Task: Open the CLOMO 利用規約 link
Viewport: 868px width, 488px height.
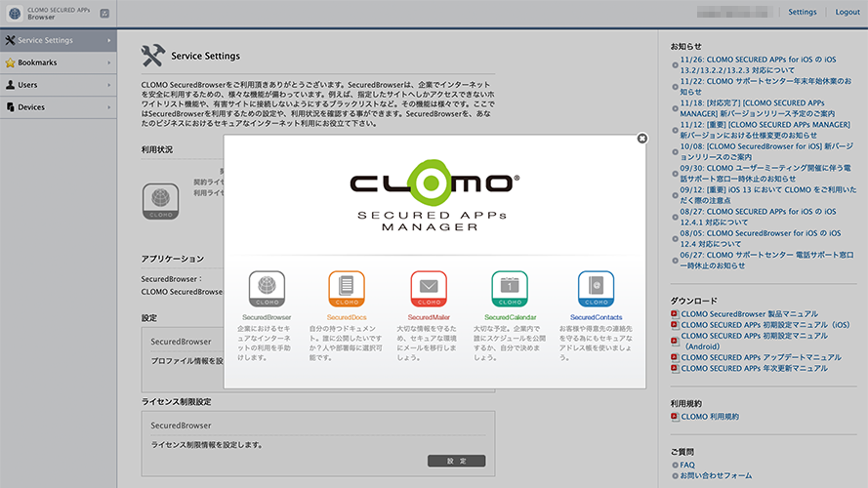Action: (x=710, y=417)
